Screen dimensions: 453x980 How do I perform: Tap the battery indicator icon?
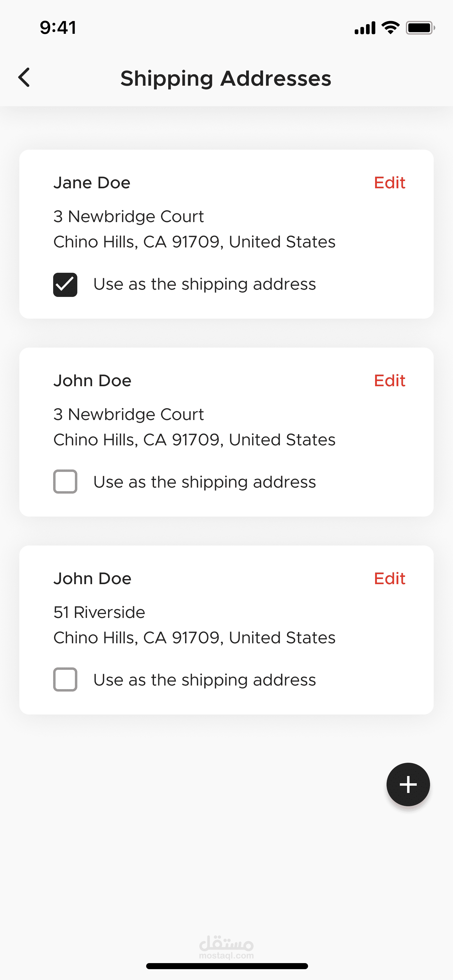[x=420, y=28]
